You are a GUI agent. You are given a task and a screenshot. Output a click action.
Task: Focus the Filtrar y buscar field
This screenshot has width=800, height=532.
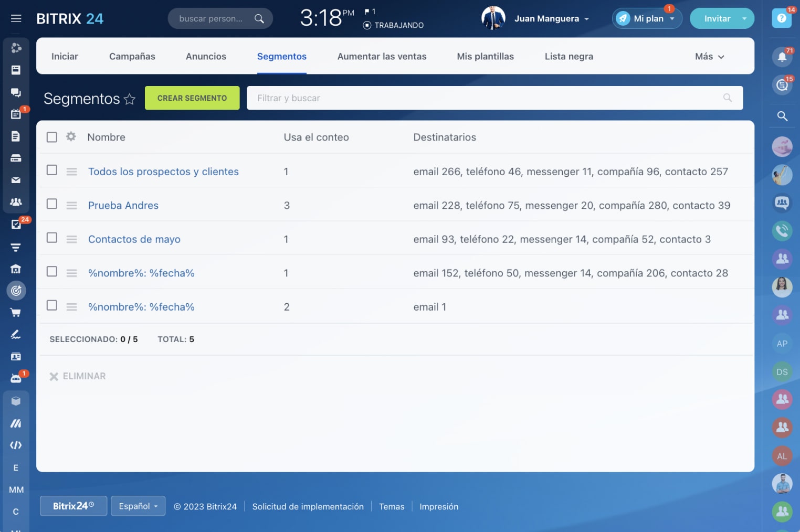click(x=483, y=98)
